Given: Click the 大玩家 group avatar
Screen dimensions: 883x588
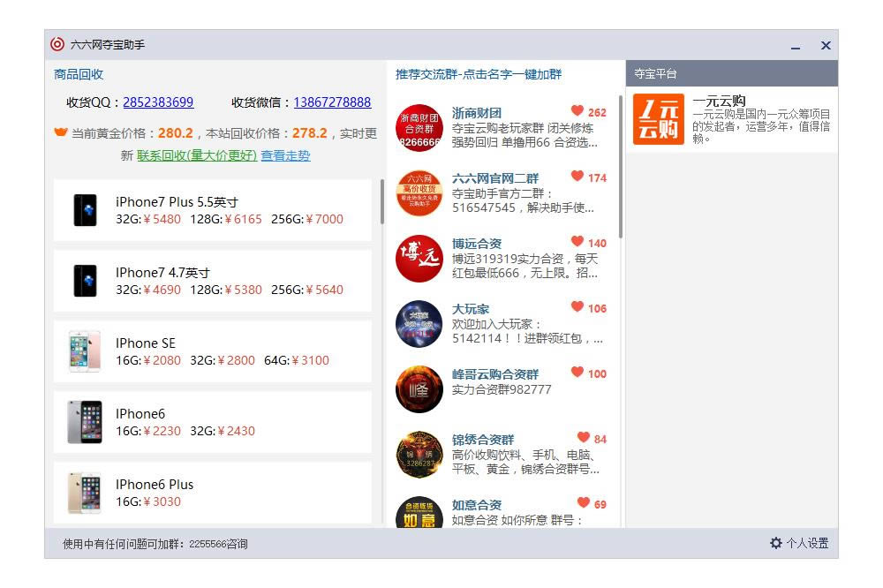Looking at the screenshot, I should [x=419, y=324].
